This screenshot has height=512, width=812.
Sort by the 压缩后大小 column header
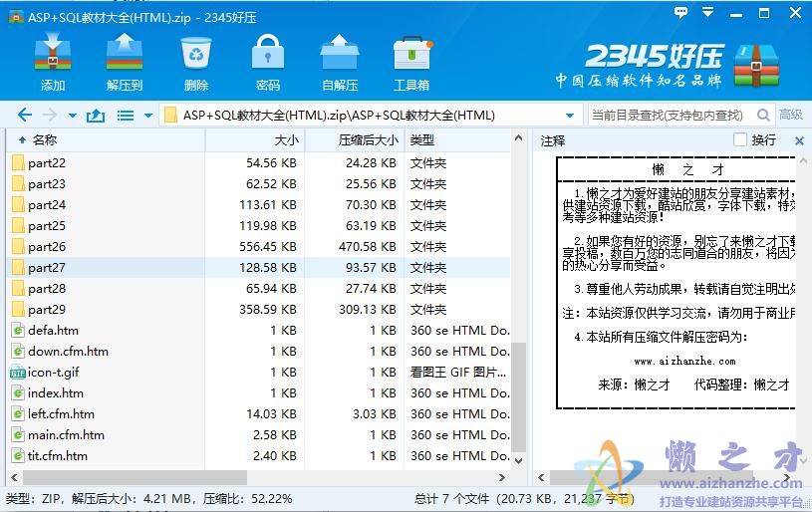(x=355, y=139)
